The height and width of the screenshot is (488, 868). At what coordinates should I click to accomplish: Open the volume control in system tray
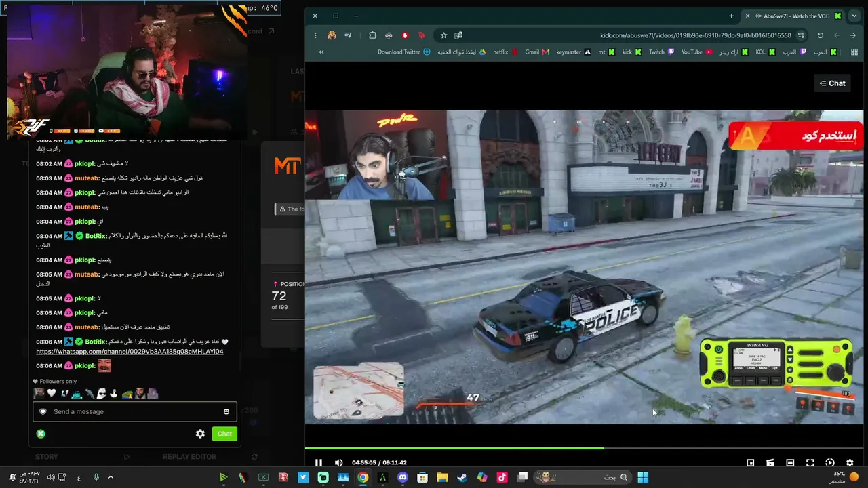coord(51,477)
